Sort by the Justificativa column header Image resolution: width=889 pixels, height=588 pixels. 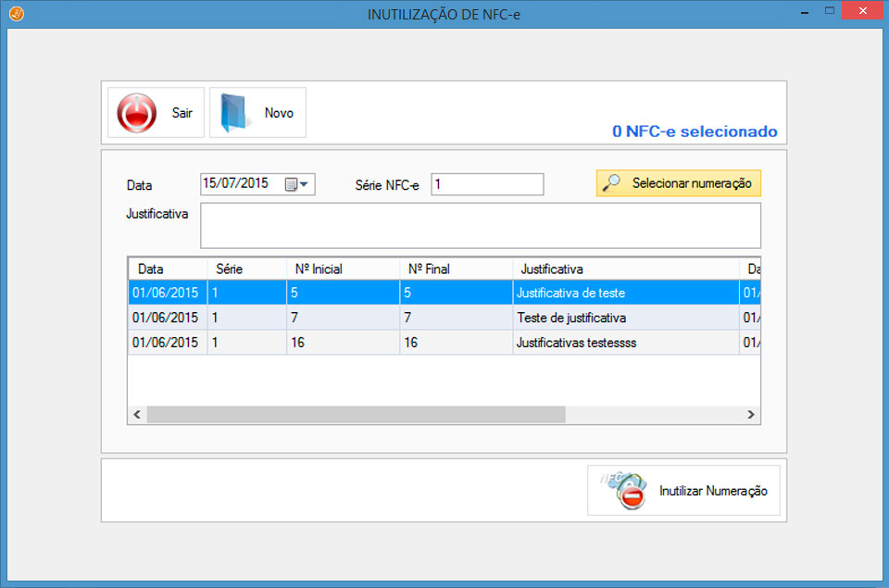tap(626, 269)
